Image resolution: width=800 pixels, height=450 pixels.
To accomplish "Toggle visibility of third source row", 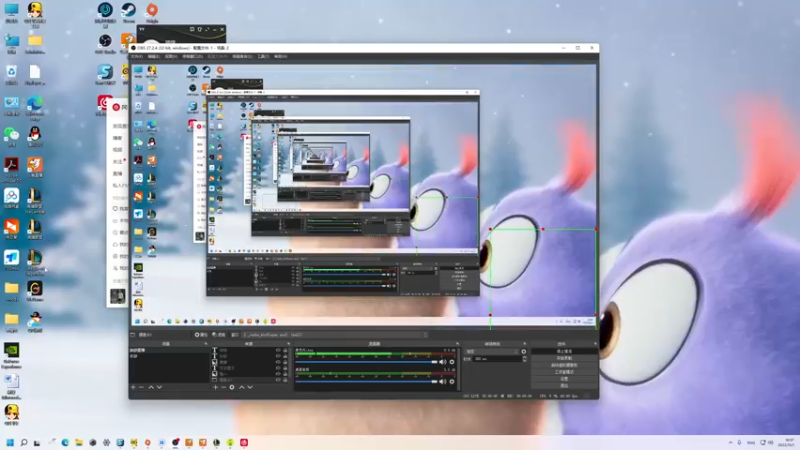I will point(278,362).
